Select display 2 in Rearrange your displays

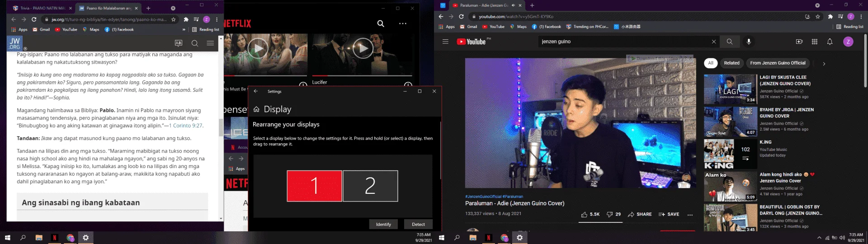pyautogui.click(x=370, y=186)
